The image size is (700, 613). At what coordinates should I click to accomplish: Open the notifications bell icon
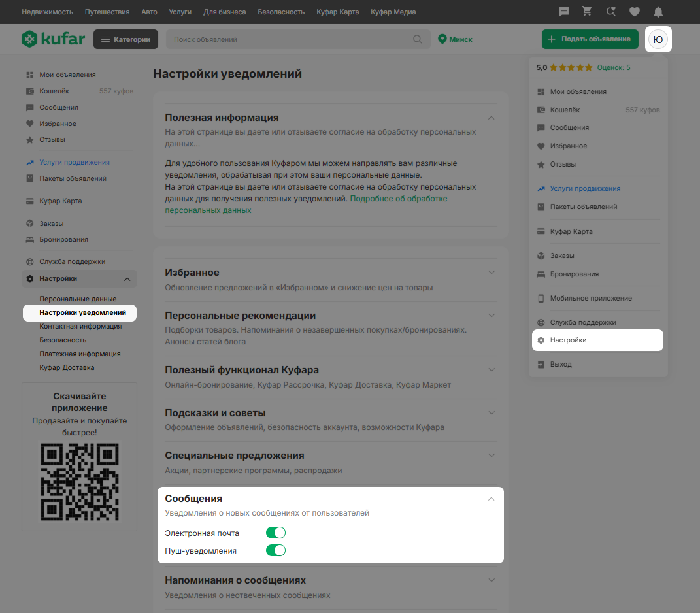pos(658,12)
